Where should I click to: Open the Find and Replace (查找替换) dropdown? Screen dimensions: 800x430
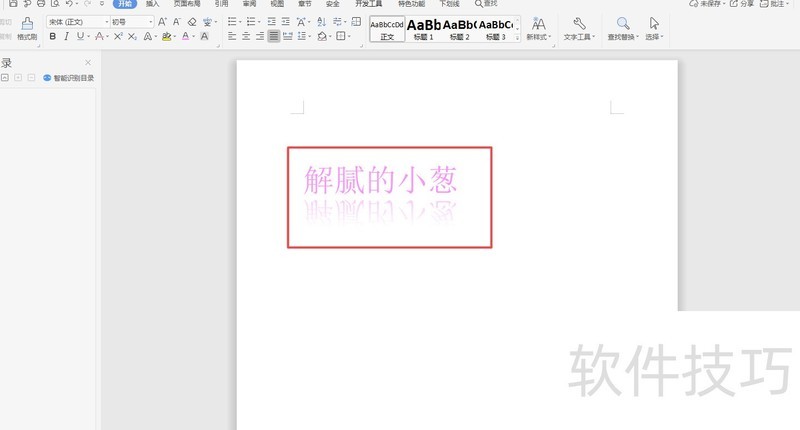click(x=623, y=29)
